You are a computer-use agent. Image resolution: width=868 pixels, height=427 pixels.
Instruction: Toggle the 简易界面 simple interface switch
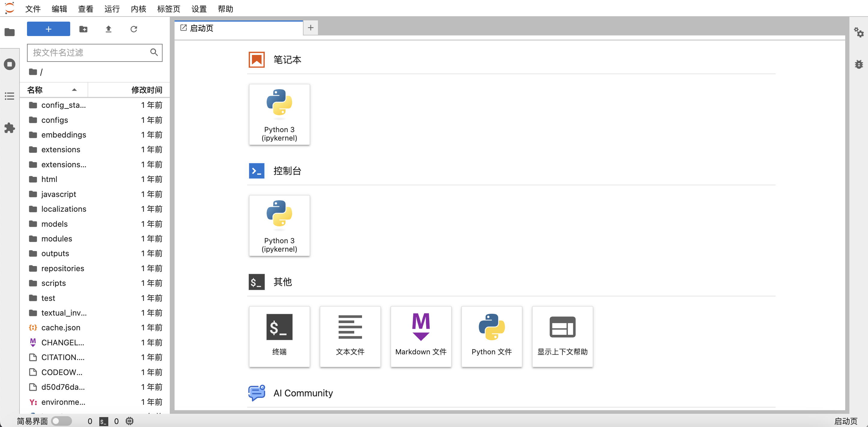[x=61, y=421]
